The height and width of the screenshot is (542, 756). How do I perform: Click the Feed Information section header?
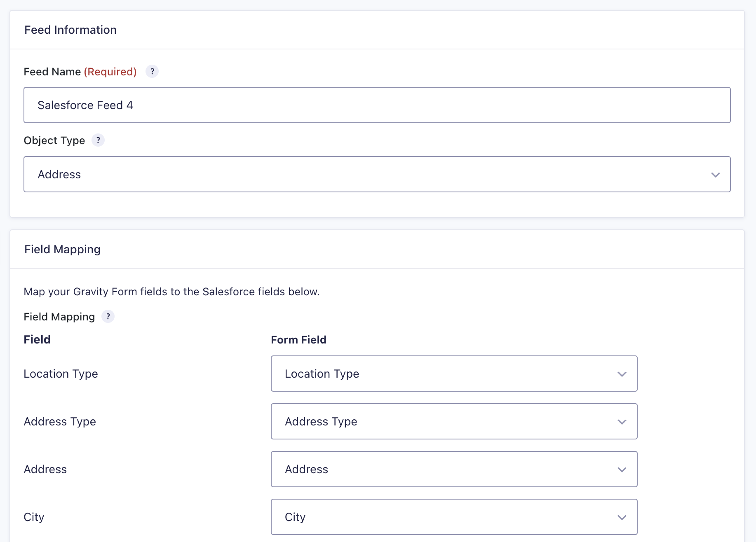coord(70,30)
